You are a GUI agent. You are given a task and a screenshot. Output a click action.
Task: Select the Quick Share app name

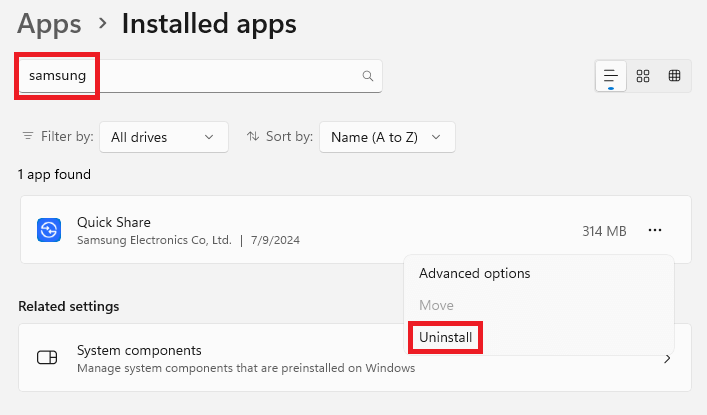coord(114,222)
